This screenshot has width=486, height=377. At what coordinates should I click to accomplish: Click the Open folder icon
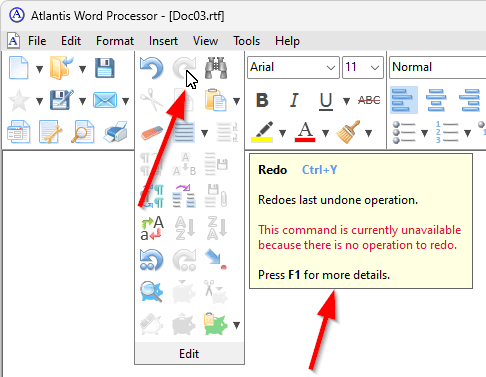click(x=61, y=68)
